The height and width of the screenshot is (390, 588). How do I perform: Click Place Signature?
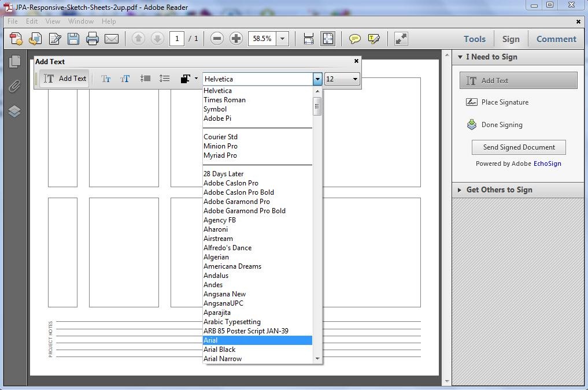click(497, 102)
